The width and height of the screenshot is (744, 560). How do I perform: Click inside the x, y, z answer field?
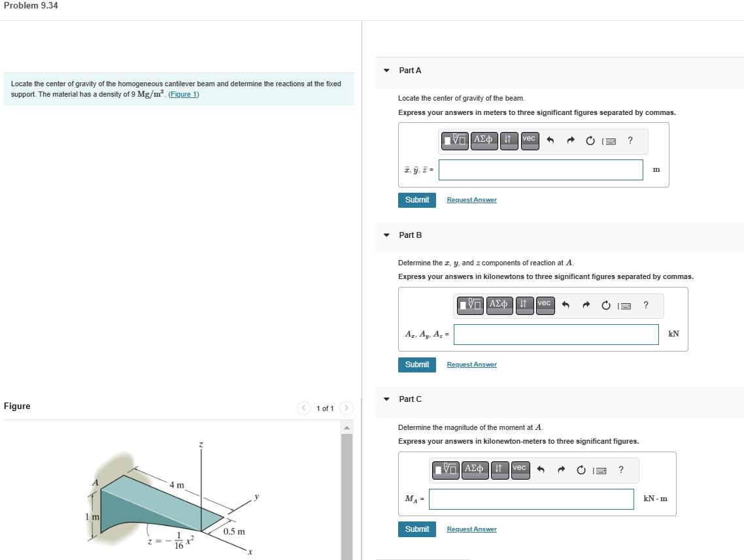click(x=540, y=169)
